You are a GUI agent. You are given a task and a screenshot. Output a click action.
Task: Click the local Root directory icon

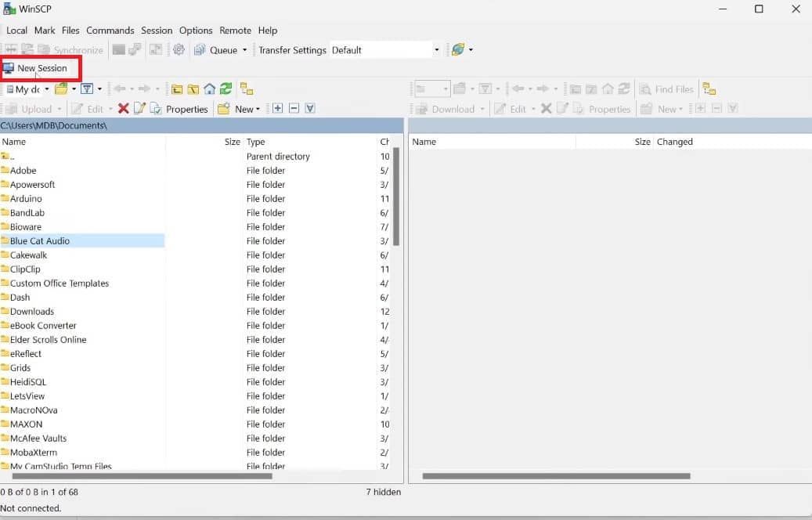pos(193,89)
